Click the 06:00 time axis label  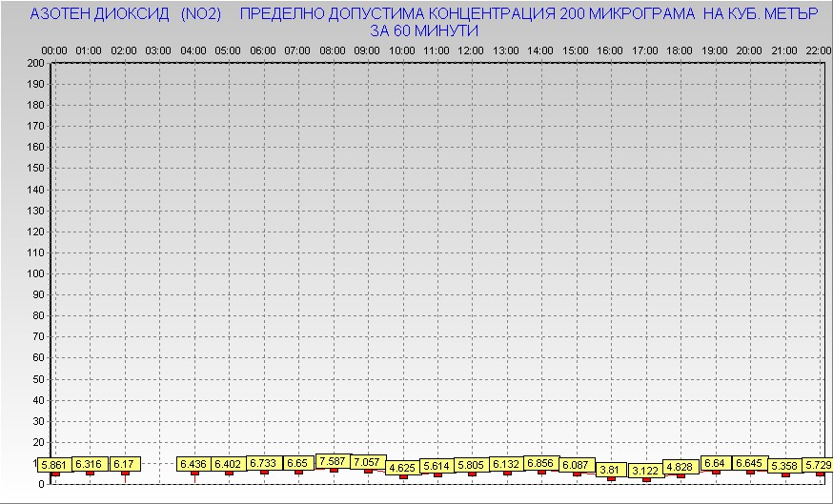click(x=263, y=50)
